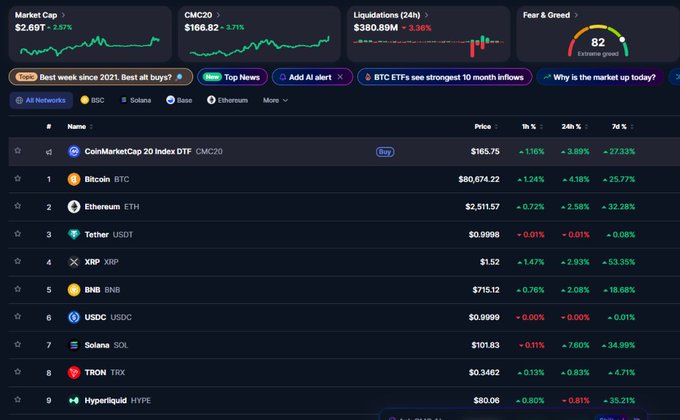Click the Hyperliquid HYPE name link
This screenshot has height=420, width=680.
[118, 400]
